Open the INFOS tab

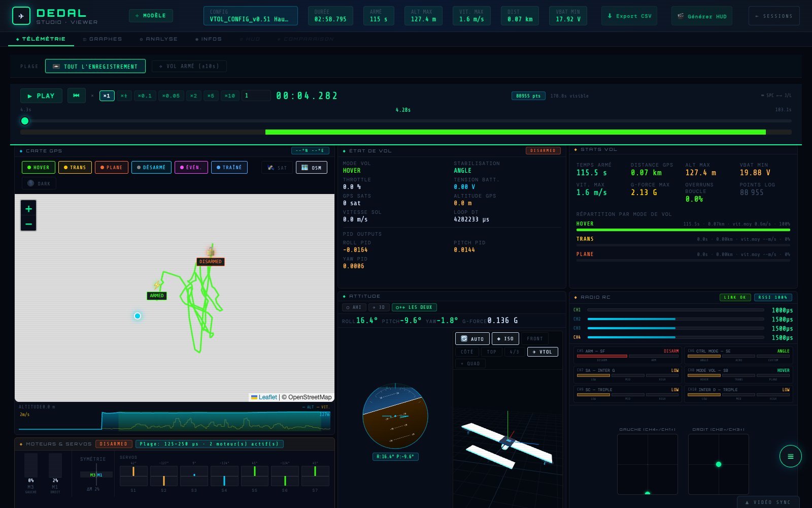[209, 39]
